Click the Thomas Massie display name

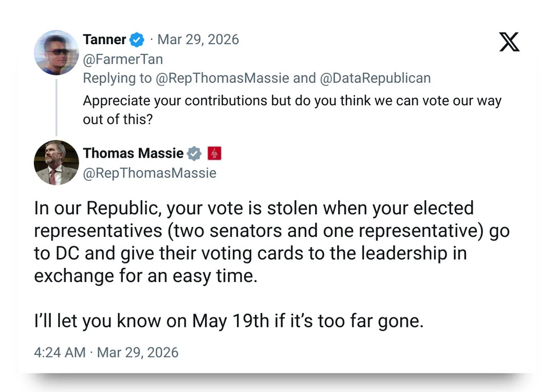pyautogui.click(x=133, y=153)
